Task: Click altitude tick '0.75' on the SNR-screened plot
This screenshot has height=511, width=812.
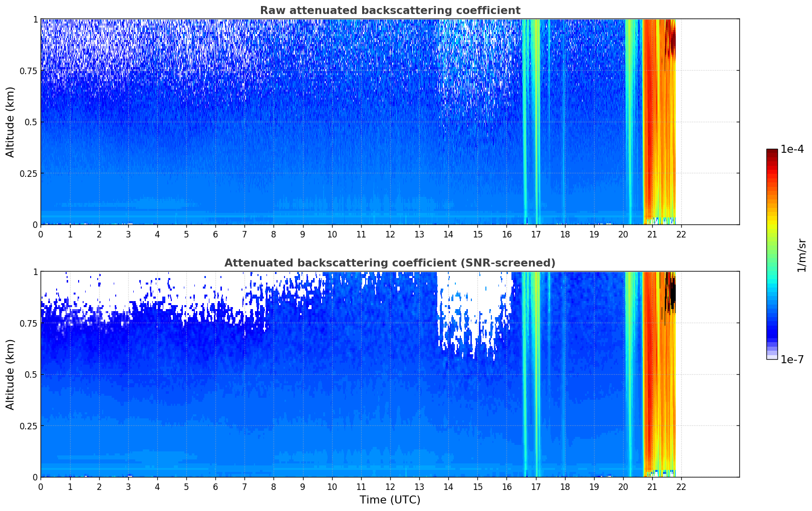Action: click(x=29, y=323)
